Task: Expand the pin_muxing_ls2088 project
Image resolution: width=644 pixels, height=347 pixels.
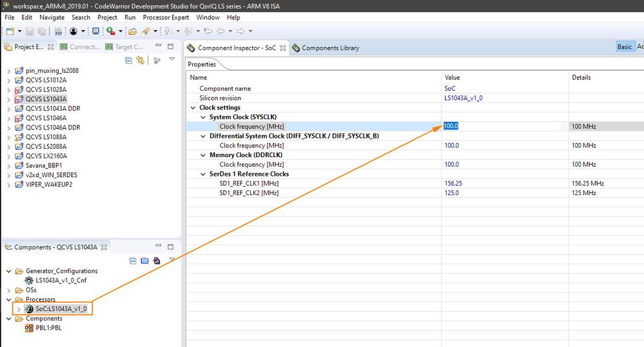Action: [x=8, y=71]
